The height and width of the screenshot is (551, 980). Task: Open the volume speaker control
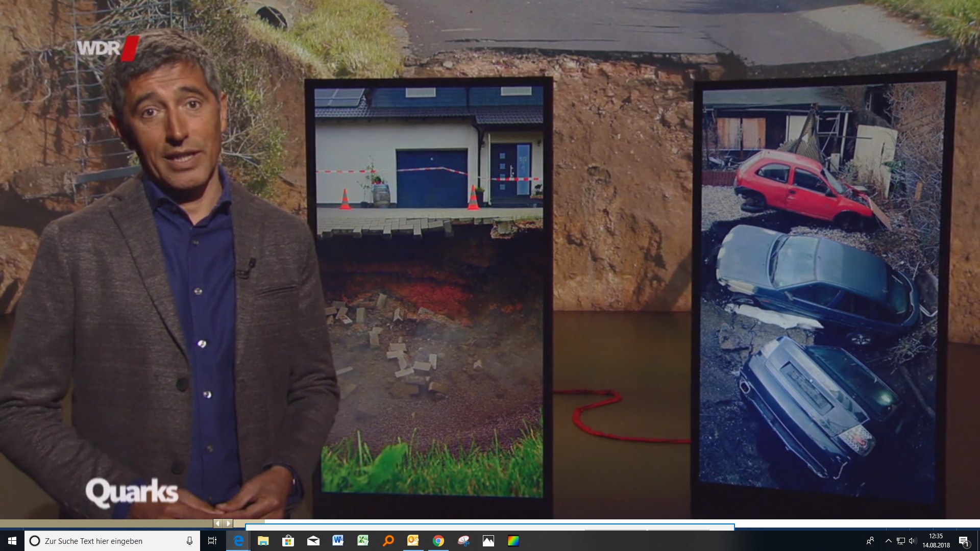913,541
